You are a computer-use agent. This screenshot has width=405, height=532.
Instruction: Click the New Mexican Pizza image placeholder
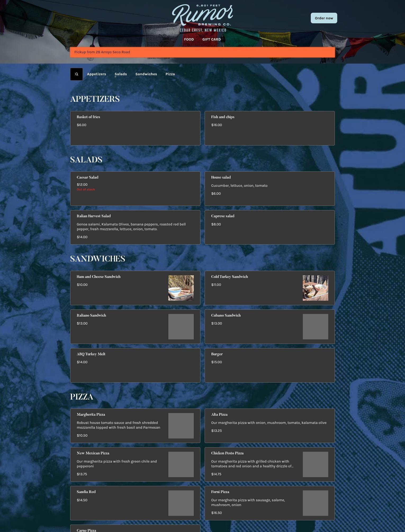pyautogui.click(x=181, y=464)
